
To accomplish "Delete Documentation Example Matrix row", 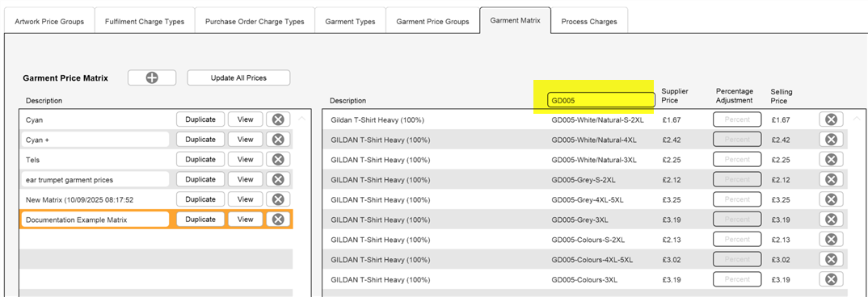I will (x=278, y=220).
